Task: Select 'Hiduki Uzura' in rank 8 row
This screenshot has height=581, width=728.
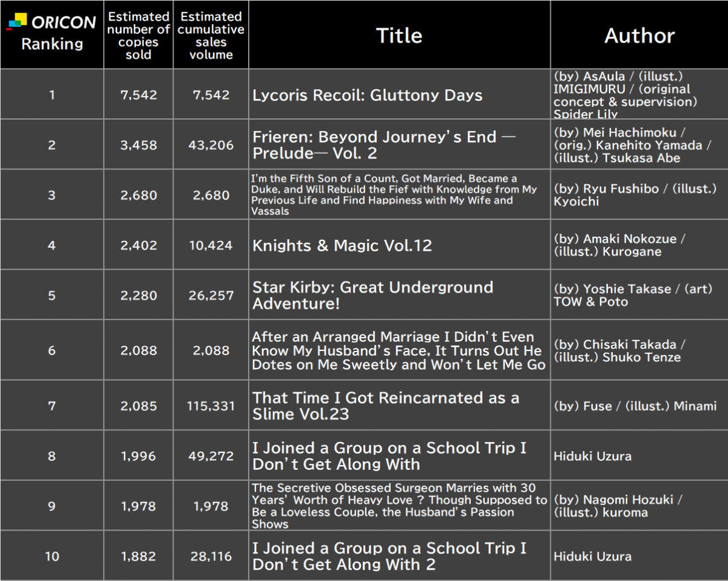Action: pyautogui.click(x=592, y=456)
